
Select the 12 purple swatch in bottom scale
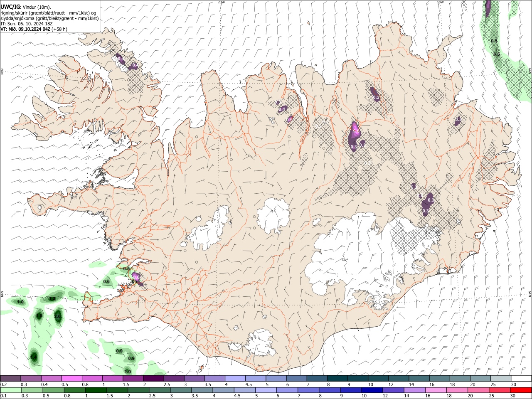(393, 390)
